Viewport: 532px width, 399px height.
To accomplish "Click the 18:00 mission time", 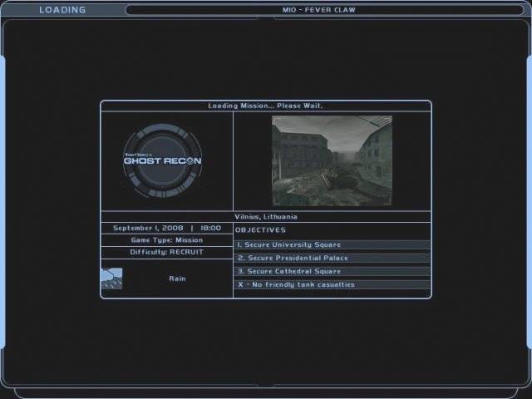I will point(210,228).
